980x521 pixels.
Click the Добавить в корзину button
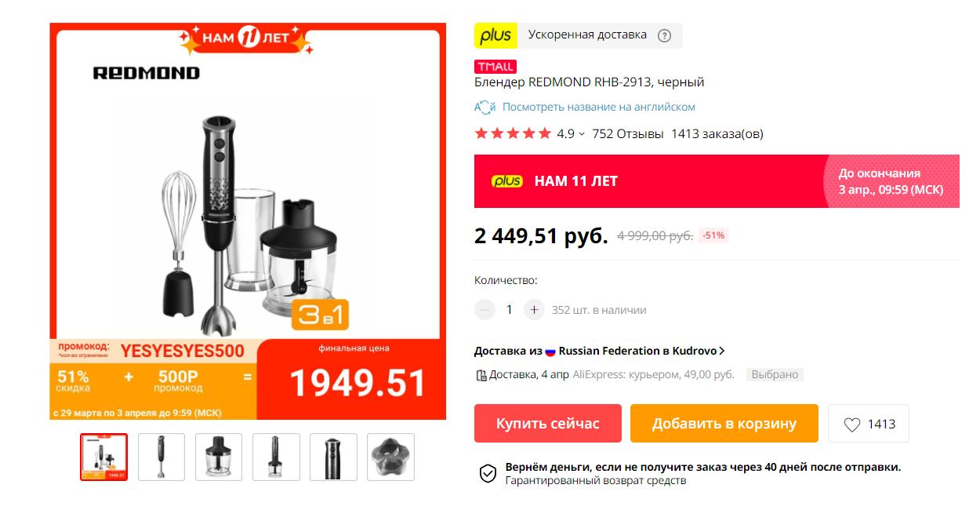coord(724,424)
